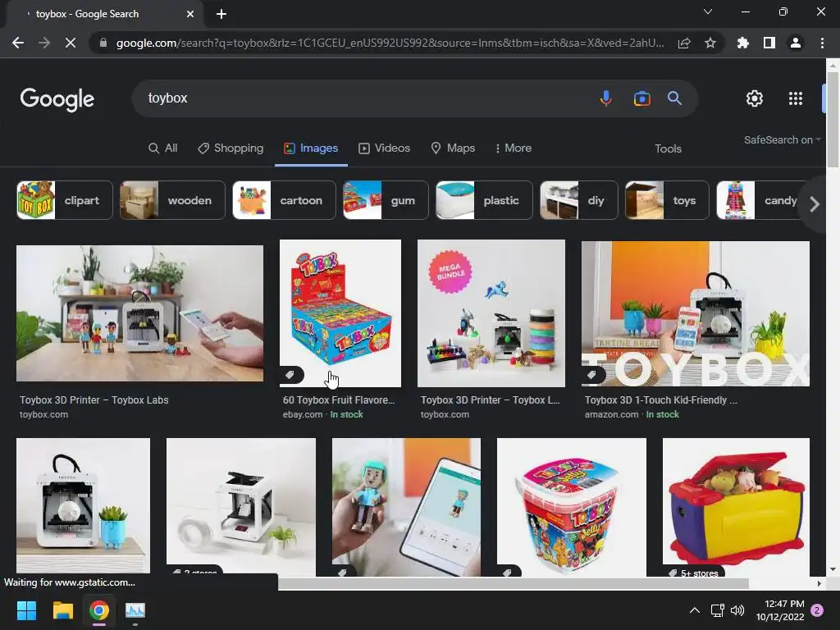Close the toybox Google Search tab
The height and width of the screenshot is (630, 840).
click(190, 14)
